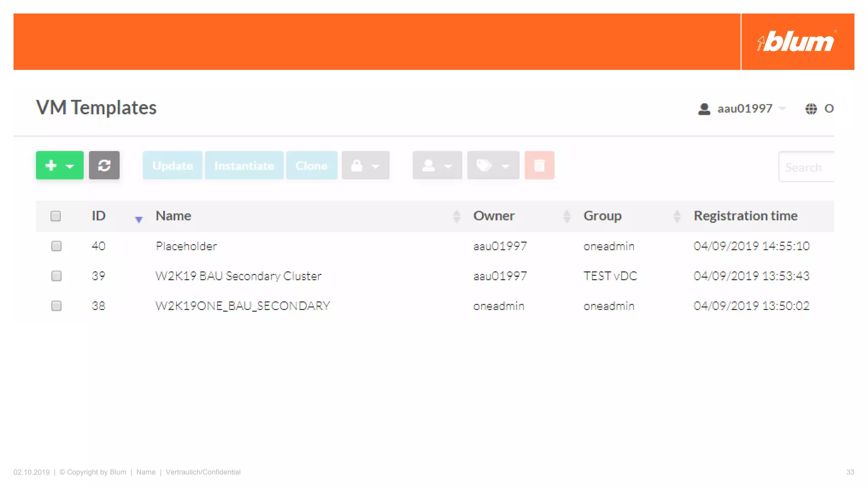The image size is (868, 488).
Task: Sort by Group column header
Action: [602, 216]
